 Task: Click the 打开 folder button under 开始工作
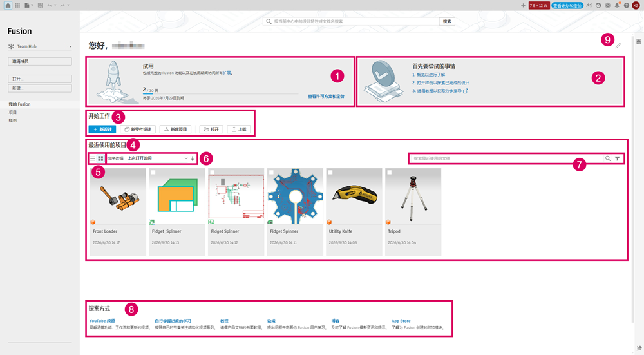[x=211, y=129]
